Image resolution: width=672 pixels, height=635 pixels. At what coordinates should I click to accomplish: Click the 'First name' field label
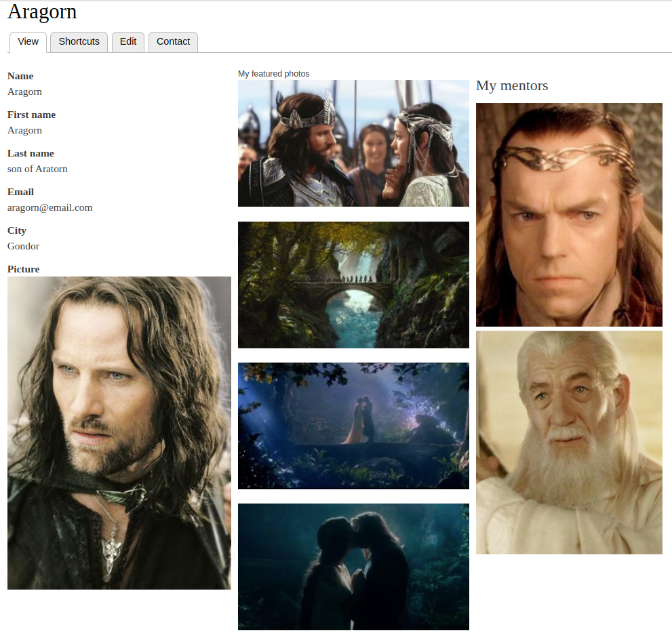(31, 115)
